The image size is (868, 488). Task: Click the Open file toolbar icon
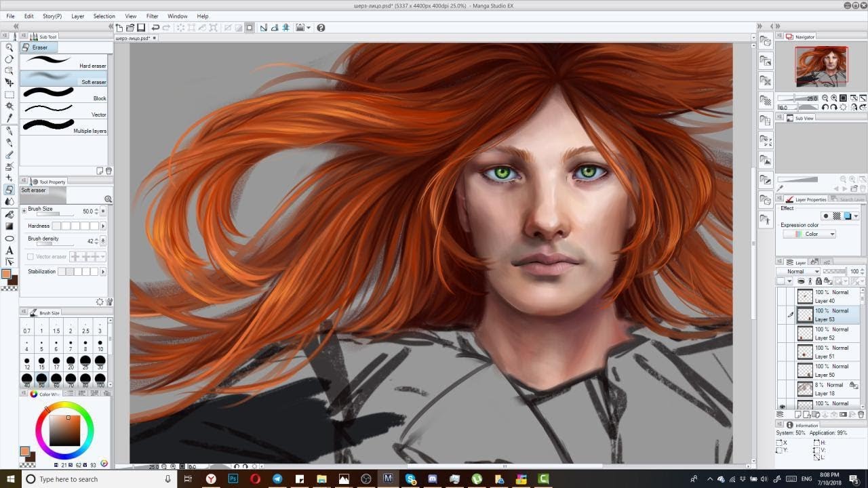pyautogui.click(x=130, y=28)
